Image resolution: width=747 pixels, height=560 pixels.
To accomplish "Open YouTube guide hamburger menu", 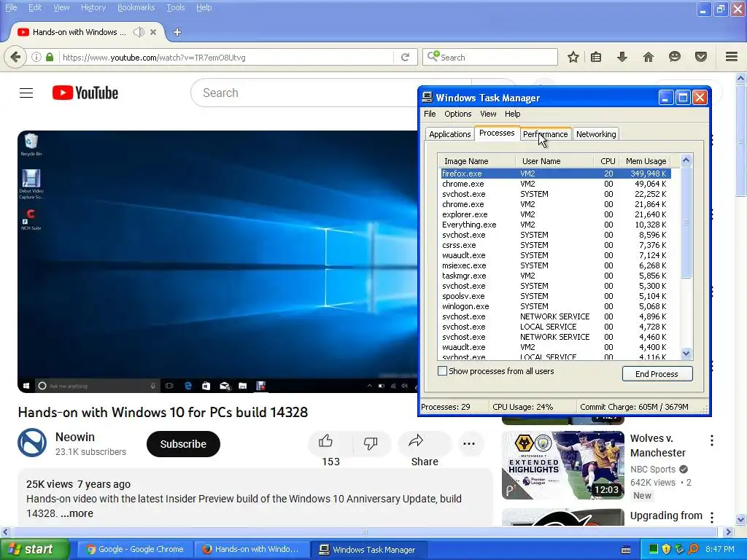I will pyautogui.click(x=26, y=93).
